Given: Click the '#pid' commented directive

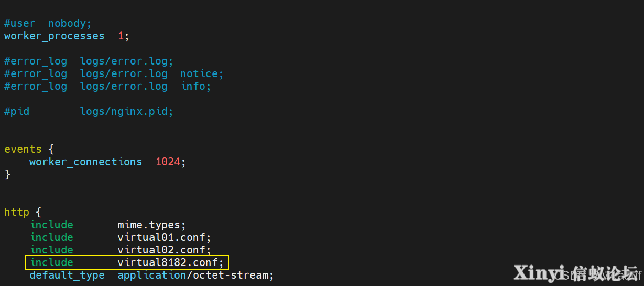Looking at the screenshot, I should click(x=17, y=112).
